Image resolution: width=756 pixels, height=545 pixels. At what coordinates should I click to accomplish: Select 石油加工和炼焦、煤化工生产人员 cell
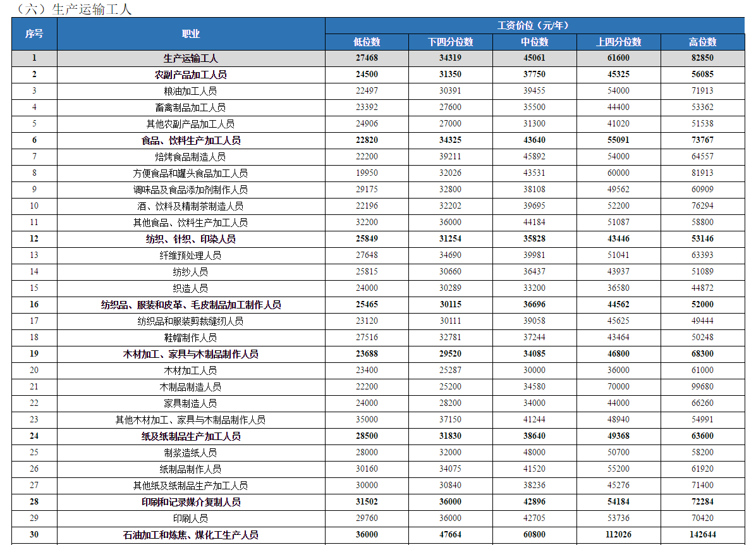click(191, 534)
